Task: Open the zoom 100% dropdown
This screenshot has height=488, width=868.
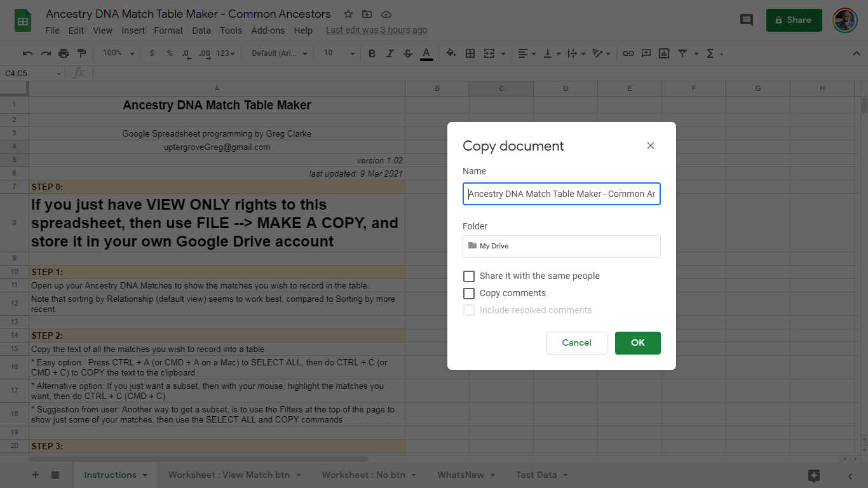Action: (119, 53)
